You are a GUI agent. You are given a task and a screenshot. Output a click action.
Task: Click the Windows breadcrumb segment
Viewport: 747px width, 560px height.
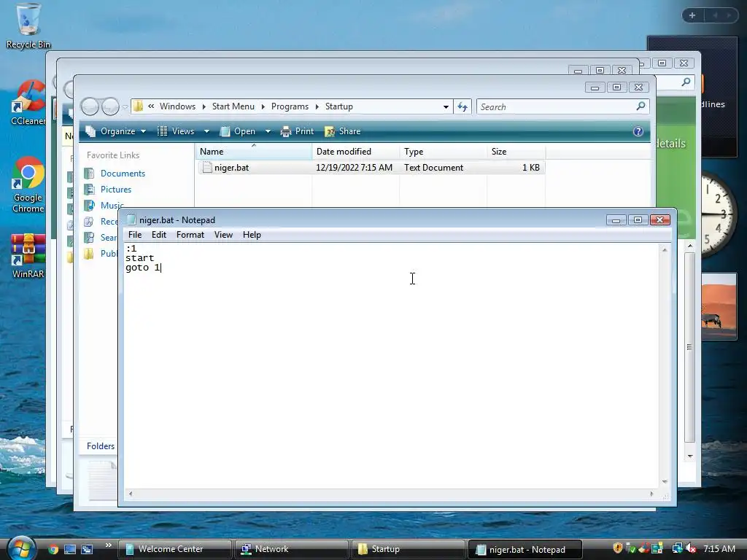point(177,106)
